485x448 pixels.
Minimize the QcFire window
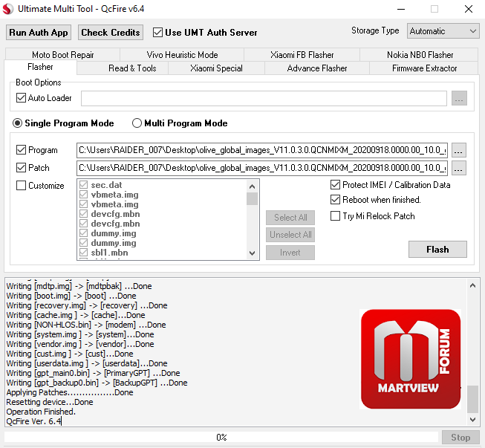(401, 9)
